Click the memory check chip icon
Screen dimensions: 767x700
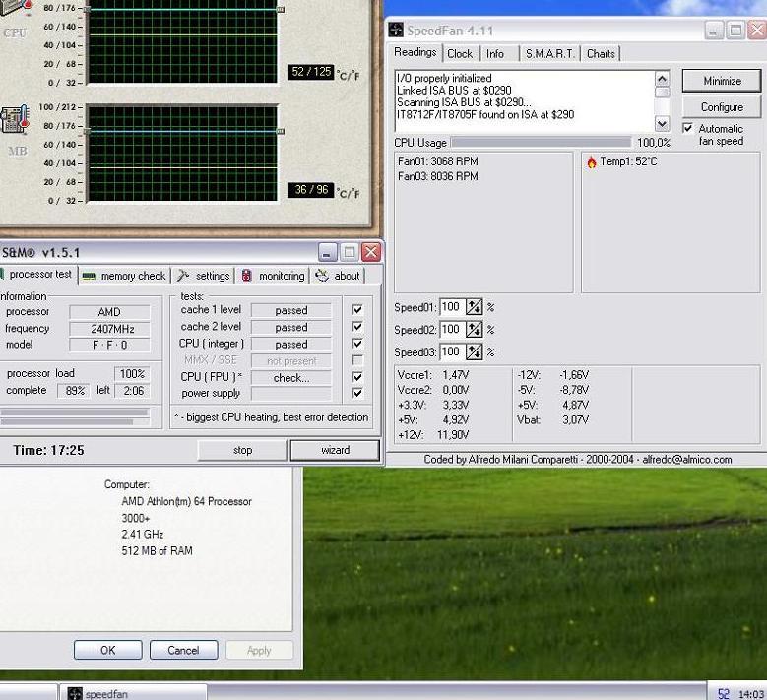[89, 276]
